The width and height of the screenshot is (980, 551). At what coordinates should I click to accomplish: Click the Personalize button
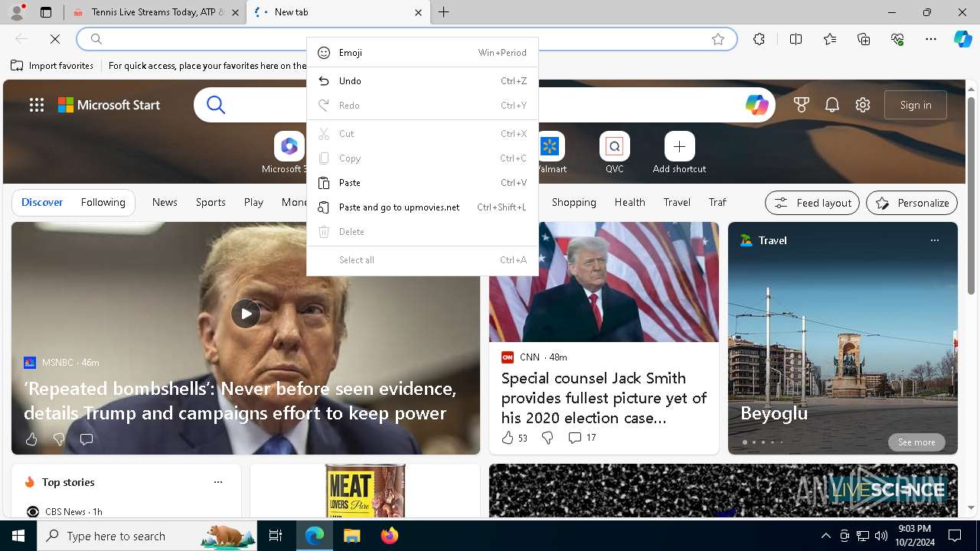[912, 203]
